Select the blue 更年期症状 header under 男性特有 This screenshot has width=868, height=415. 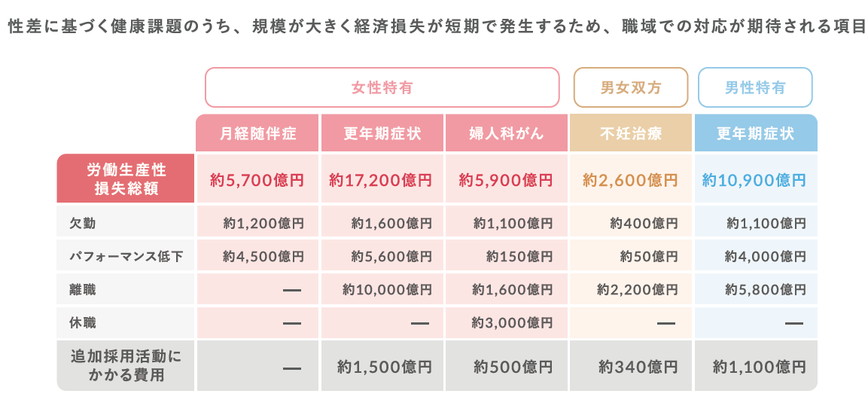click(x=755, y=133)
